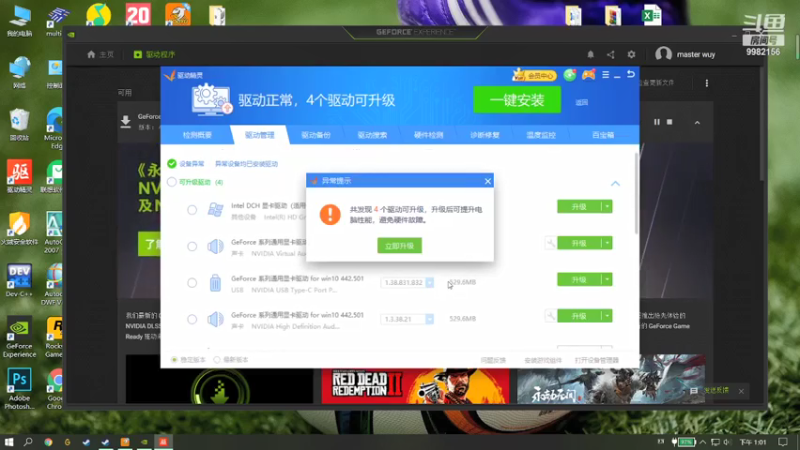Click the 安装游戏组件 link at the bottom

(543, 360)
